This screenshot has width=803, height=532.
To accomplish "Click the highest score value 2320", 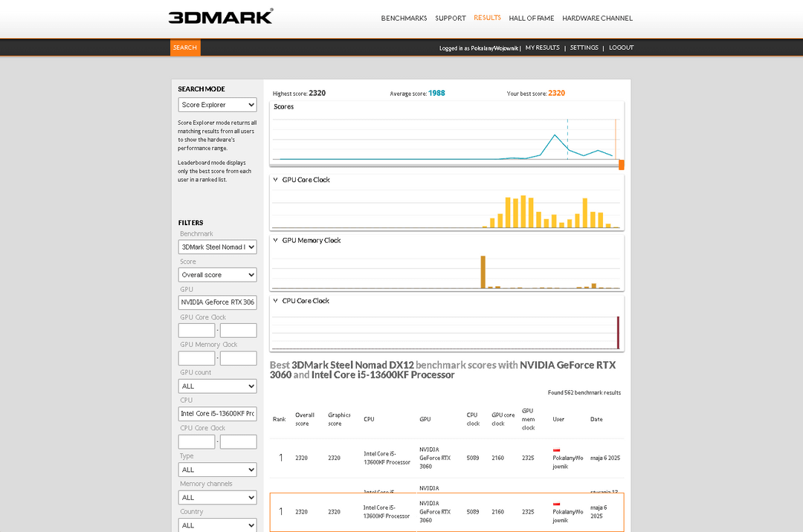I will (x=317, y=93).
